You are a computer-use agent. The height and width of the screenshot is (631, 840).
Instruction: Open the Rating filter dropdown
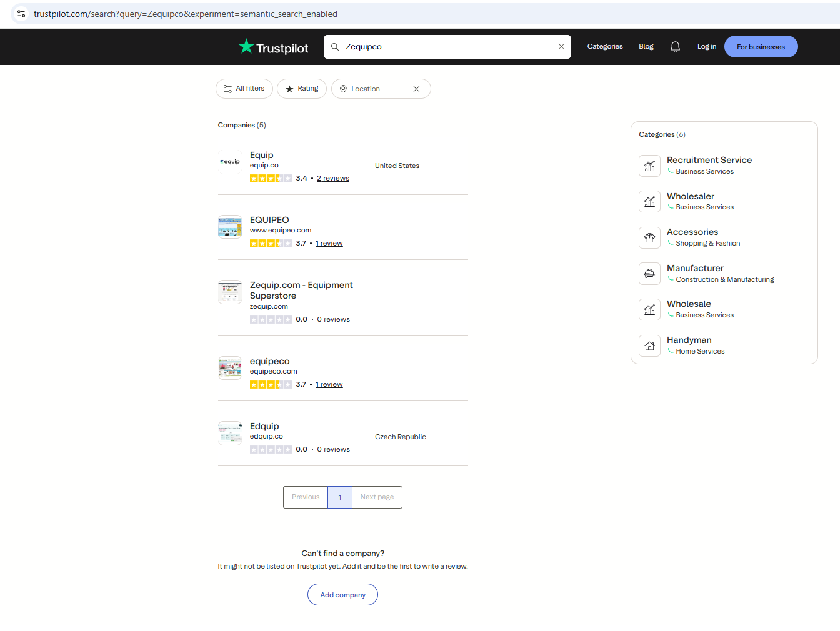[302, 89]
